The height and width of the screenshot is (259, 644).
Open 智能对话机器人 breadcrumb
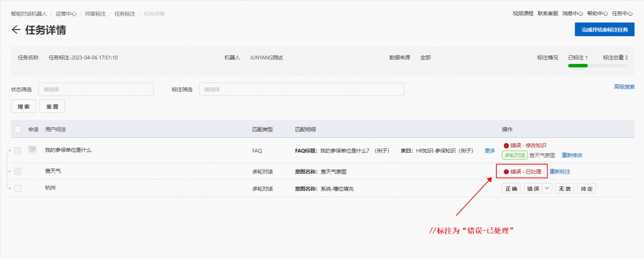(x=29, y=14)
